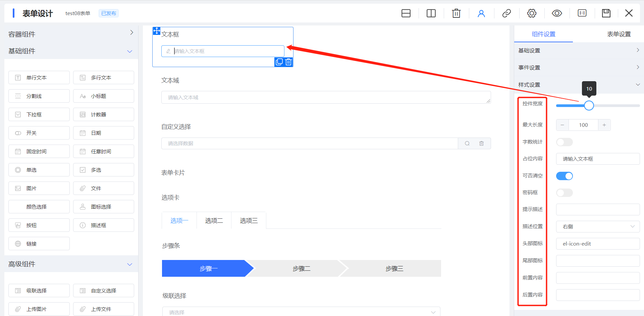Viewport: 644px width, 316px height.
Task: Enable the 密码框 switch
Action: point(565,193)
